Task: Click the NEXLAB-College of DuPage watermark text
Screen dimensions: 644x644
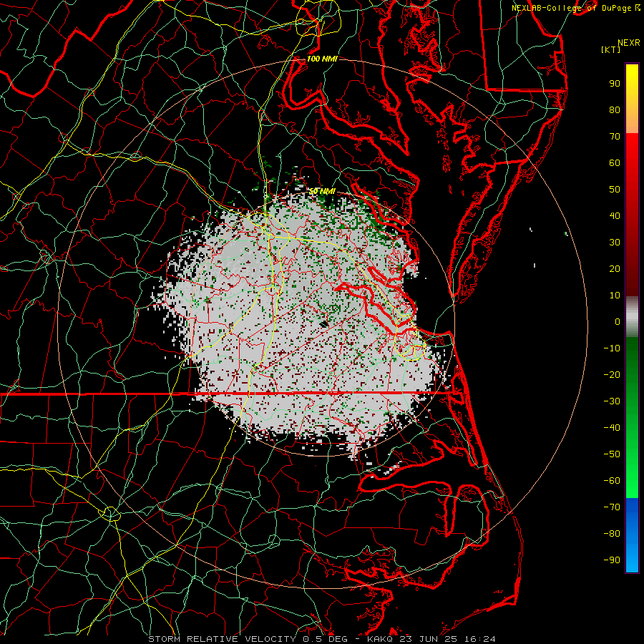Action: pos(572,8)
